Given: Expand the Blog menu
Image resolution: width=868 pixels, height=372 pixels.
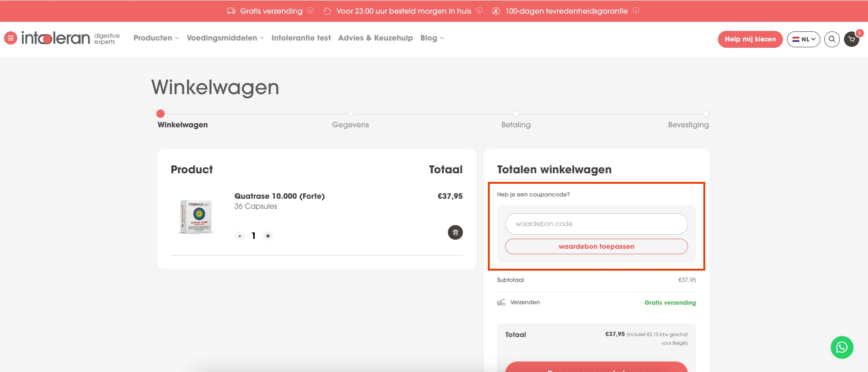Looking at the screenshot, I should [x=432, y=38].
